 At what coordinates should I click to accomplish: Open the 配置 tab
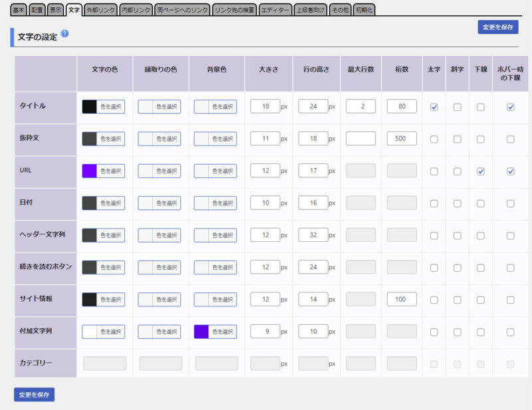point(37,10)
